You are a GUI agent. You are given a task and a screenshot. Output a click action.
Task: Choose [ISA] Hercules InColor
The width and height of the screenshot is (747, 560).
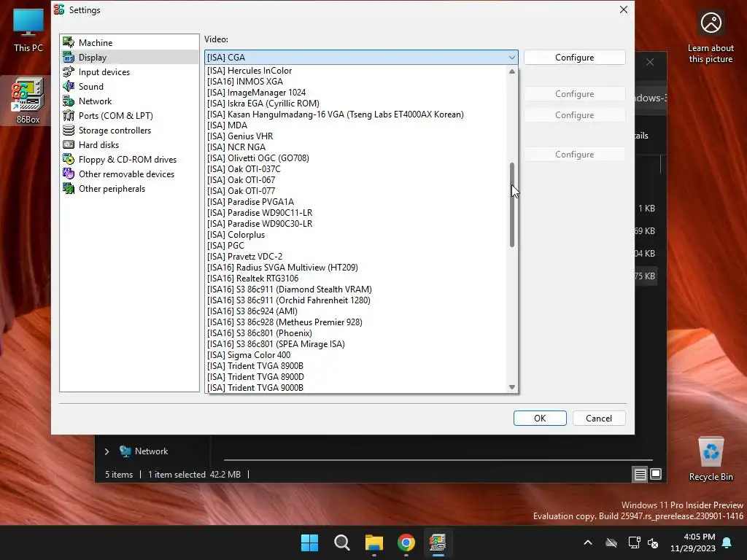(356, 71)
